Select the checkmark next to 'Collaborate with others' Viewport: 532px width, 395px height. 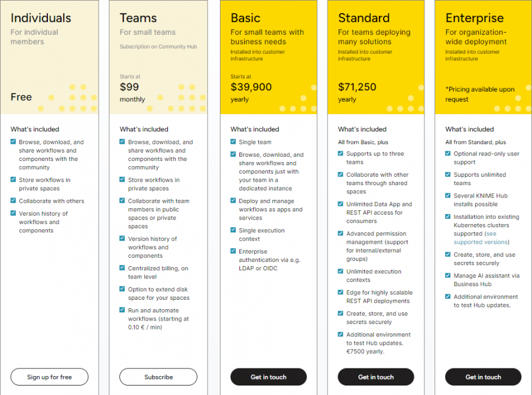[12, 200]
